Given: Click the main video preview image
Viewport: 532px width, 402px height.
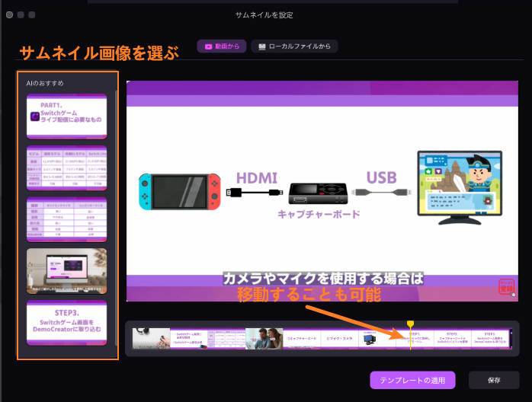Looking at the screenshot, I should point(322,191).
